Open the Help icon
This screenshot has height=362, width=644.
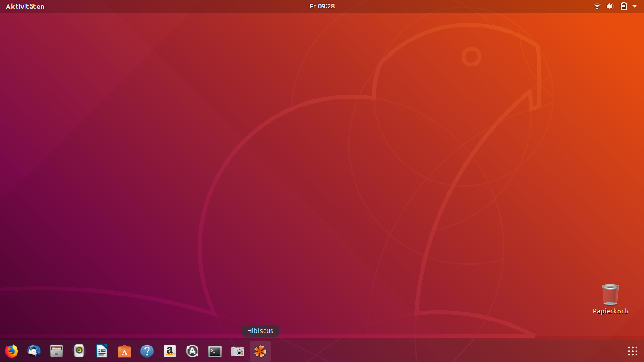147,351
